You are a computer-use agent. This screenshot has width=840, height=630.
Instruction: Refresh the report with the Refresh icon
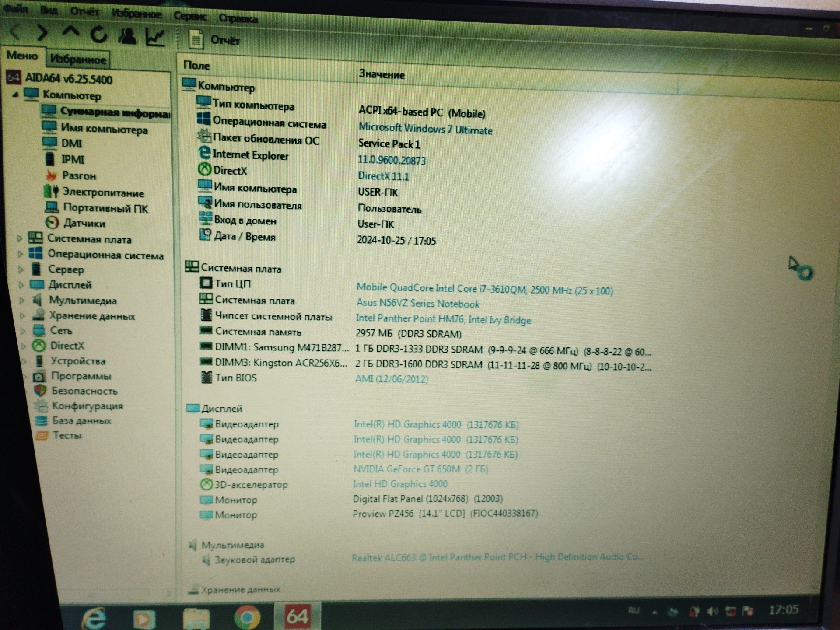99,34
